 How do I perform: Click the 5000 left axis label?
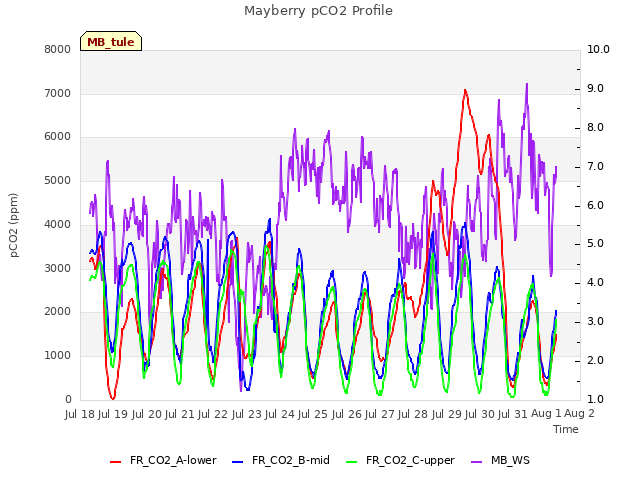(x=58, y=180)
